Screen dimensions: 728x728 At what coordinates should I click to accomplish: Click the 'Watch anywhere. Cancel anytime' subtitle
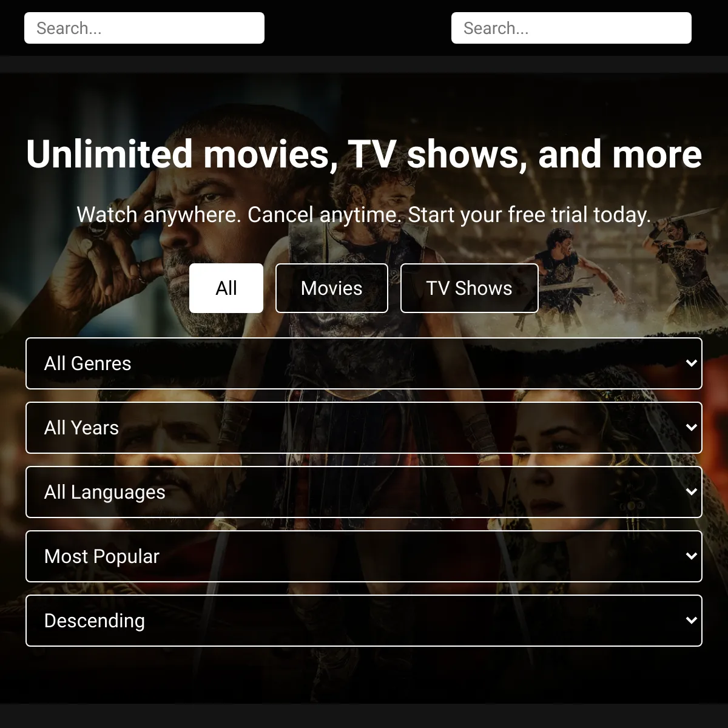click(364, 215)
